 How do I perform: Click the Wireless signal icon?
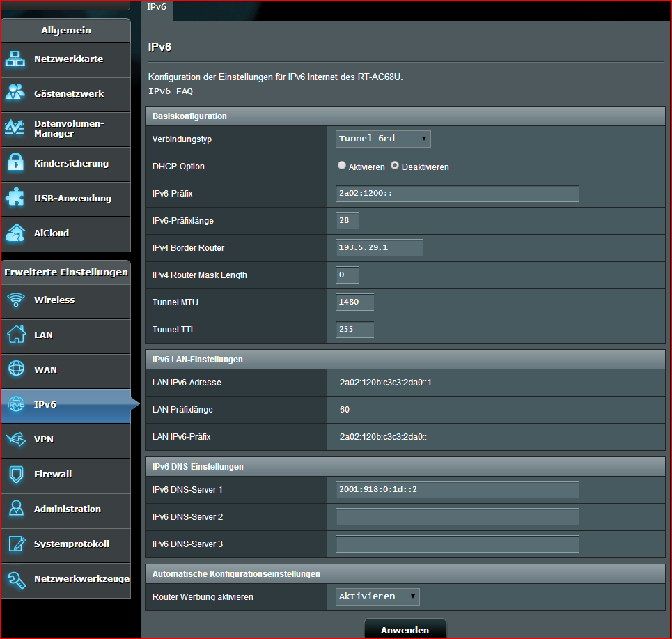[15, 300]
